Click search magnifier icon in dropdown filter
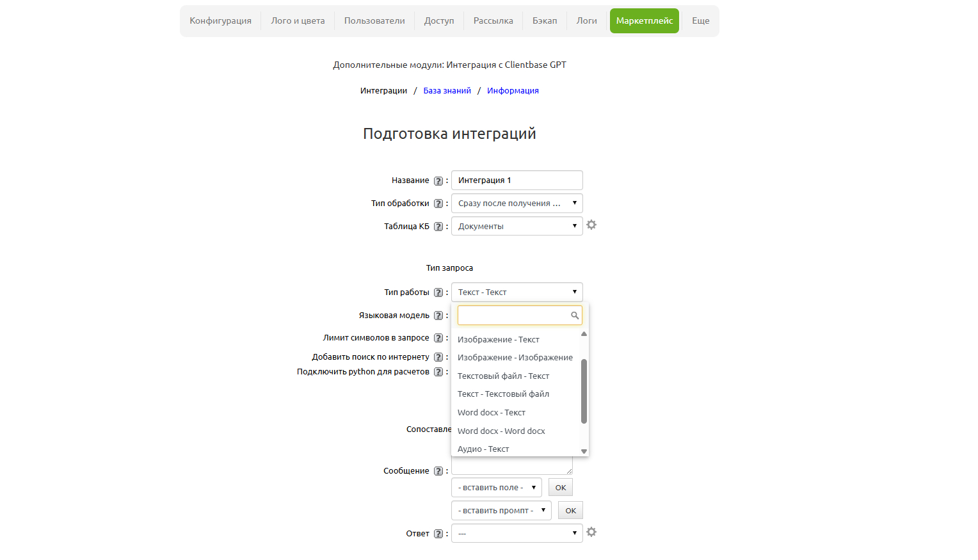Image resolution: width=978 pixels, height=560 pixels. coord(575,316)
